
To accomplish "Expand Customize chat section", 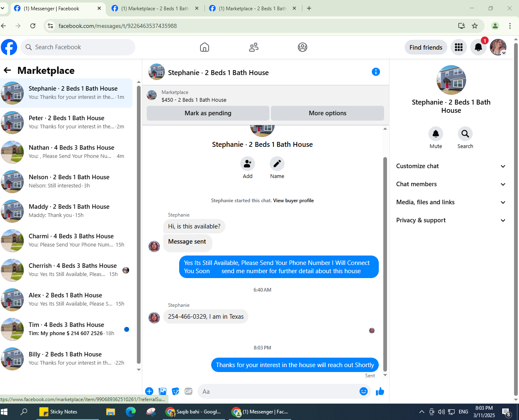I will tap(451, 166).
